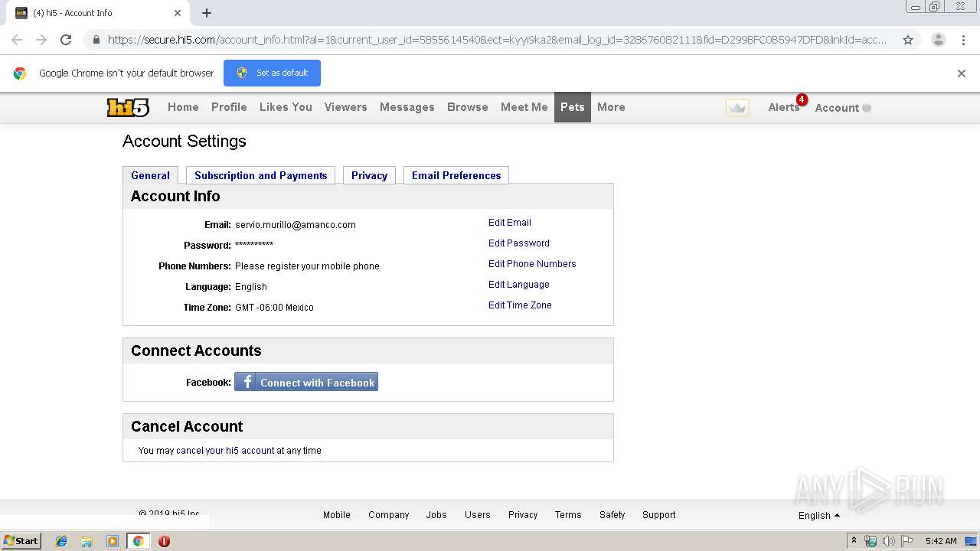The image size is (980, 551).
Task: Click the red Opera taskbar icon
Action: 164,541
